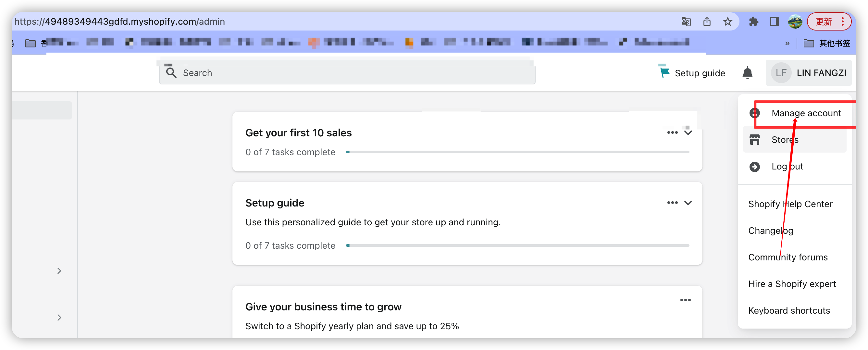
Task: Click the browser share icon
Action: click(x=707, y=21)
